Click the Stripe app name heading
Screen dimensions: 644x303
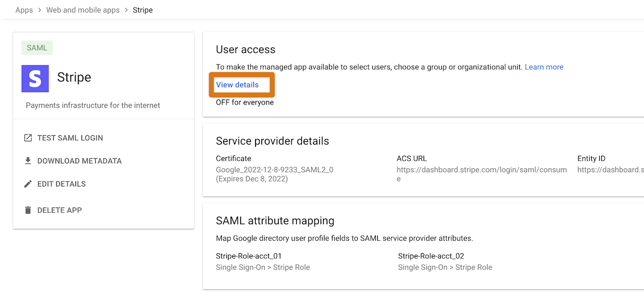74,77
